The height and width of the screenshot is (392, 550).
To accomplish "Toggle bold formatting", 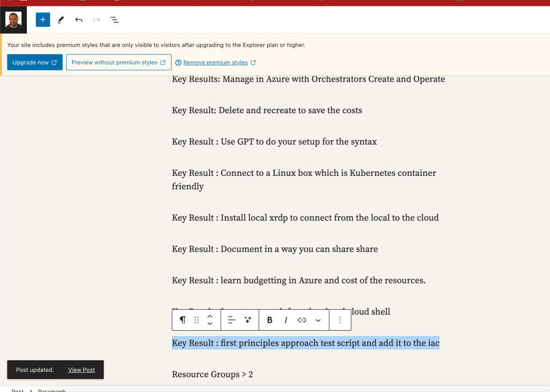I will (269, 320).
